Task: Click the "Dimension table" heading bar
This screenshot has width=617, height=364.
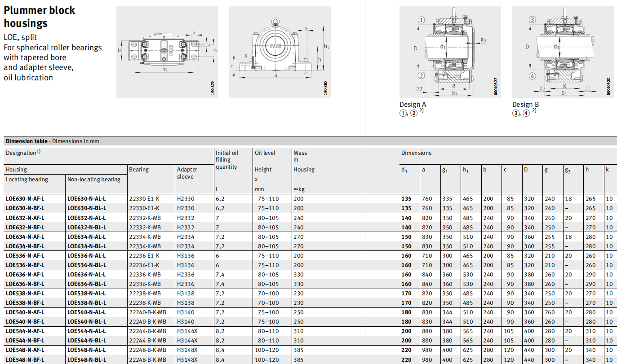Action: 52,141
